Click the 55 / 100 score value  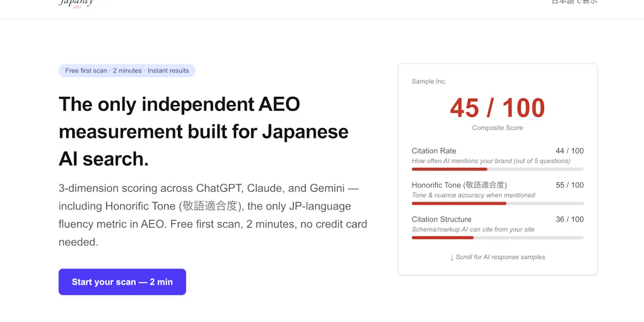(570, 186)
